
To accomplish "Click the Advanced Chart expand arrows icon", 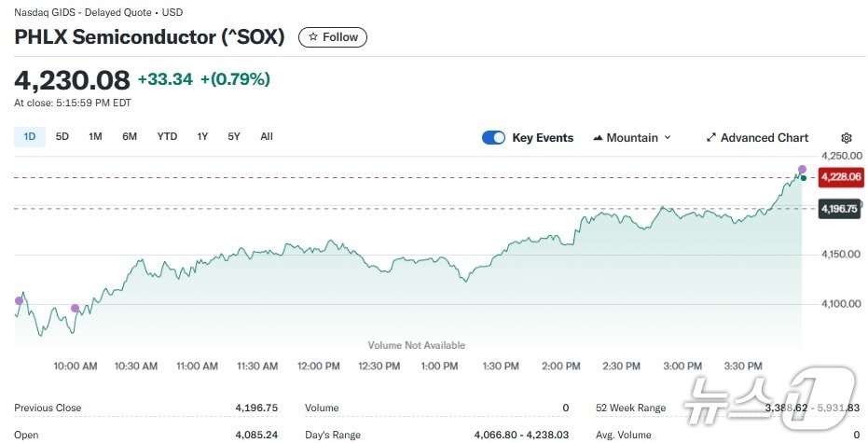I will click(x=711, y=138).
